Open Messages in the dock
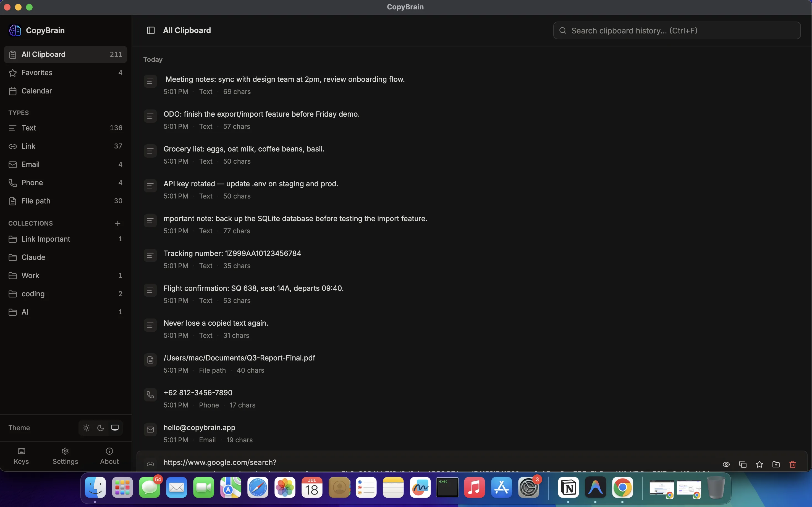 coord(150,488)
